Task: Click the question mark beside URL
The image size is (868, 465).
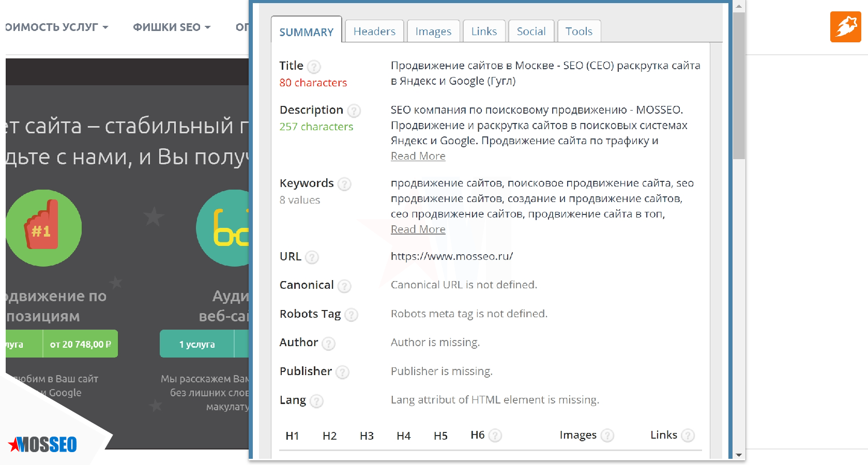Action: pos(312,257)
